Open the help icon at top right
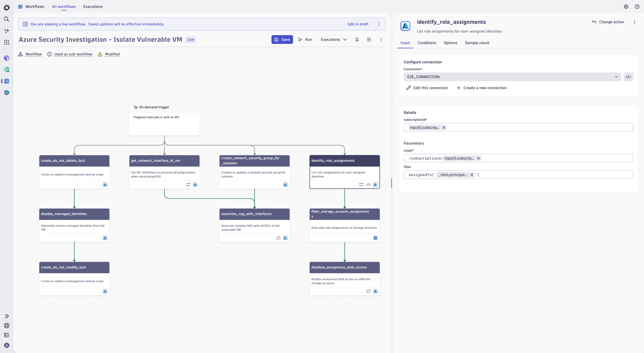Image resolution: width=644 pixels, height=353 pixels. tap(637, 6)
